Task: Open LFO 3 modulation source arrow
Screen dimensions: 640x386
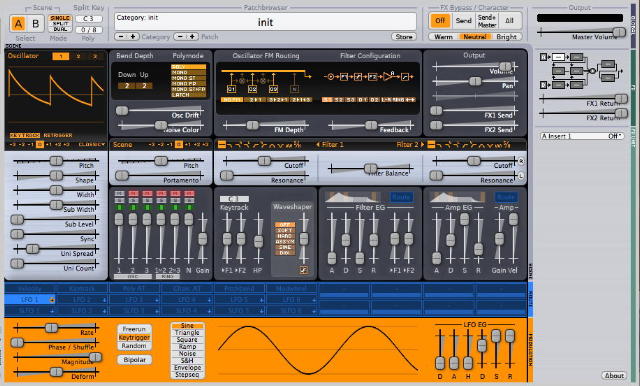Action: pos(157,300)
